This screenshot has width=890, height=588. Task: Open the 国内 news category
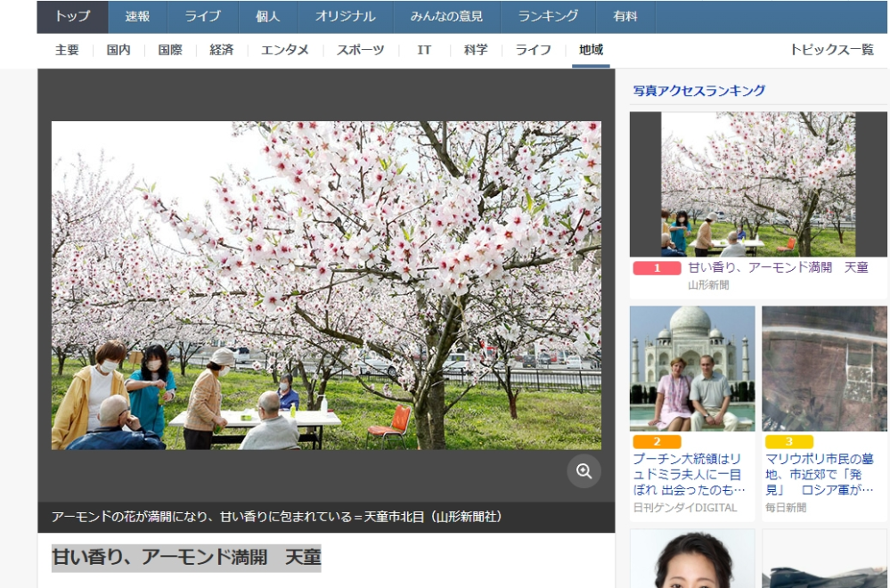pos(120,50)
